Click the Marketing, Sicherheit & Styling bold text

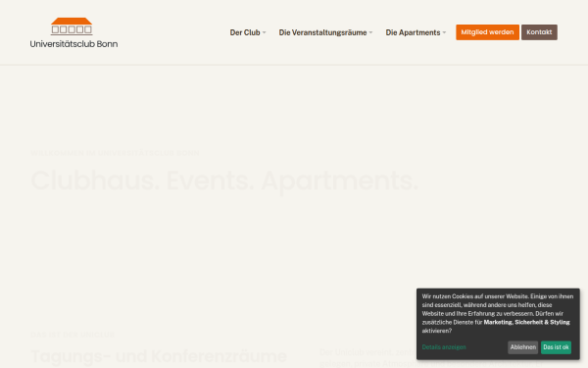point(526,322)
